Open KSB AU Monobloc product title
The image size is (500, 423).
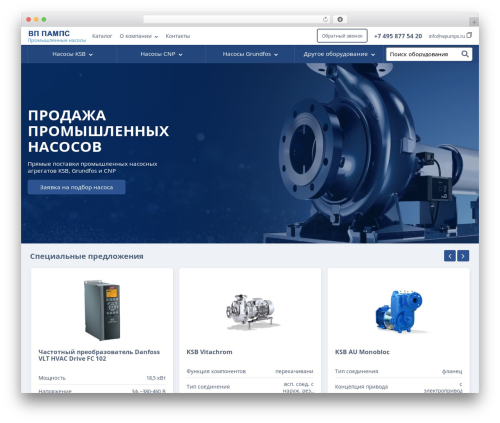(362, 352)
